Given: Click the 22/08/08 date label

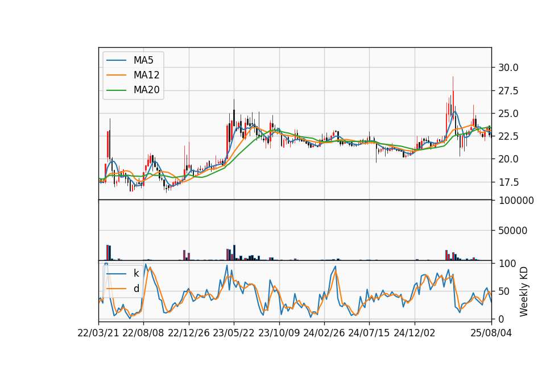Looking at the screenshot, I should point(143,333).
